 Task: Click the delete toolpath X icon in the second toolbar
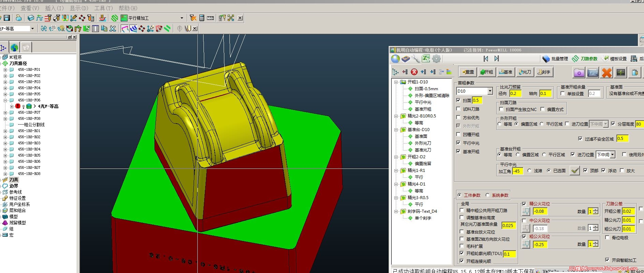click(113, 29)
